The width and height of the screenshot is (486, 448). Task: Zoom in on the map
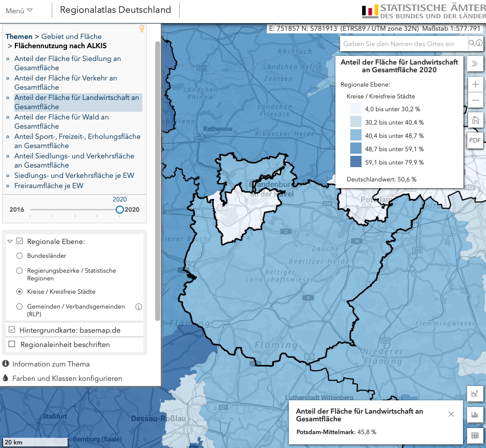pyautogui.click(x=475, y=84)
